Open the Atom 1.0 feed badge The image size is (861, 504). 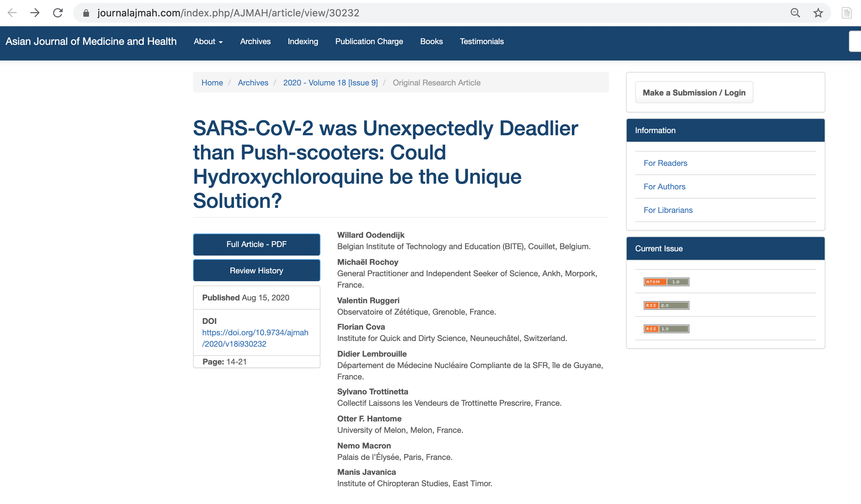point(666,282)
